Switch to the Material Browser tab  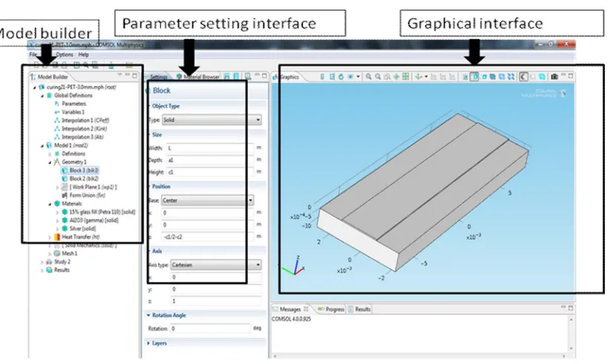(x=198, y=77)
